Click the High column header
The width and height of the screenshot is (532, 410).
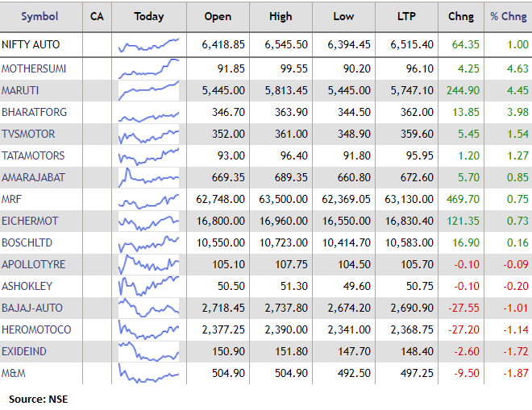[281, 16]
